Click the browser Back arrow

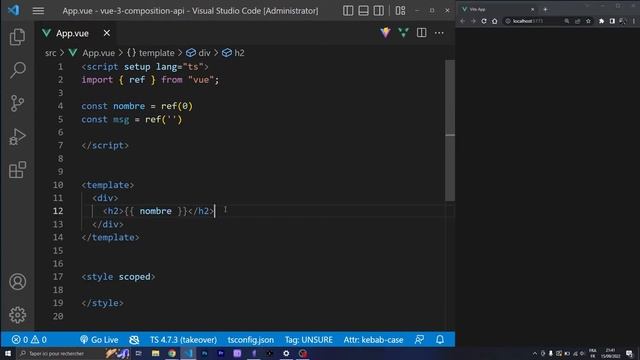462,21
